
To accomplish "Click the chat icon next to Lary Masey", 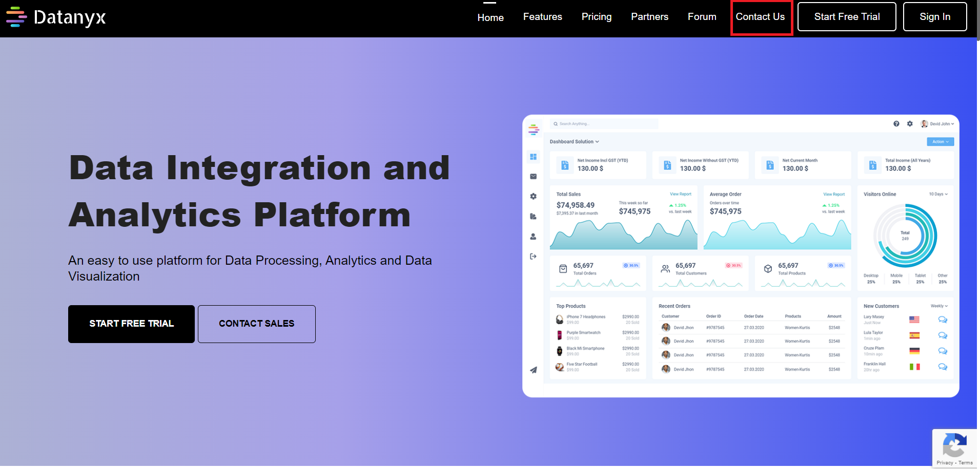I will 942,319.
